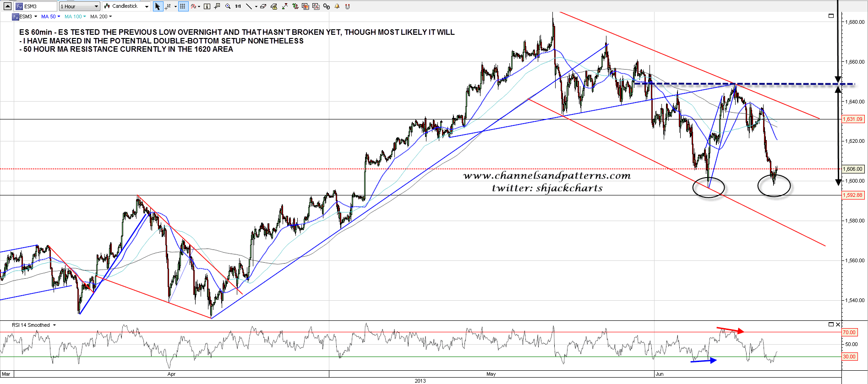This screenshot has height=384, width=868.
Task: Toggle the magnet snap tool
Action: point(347,6)
